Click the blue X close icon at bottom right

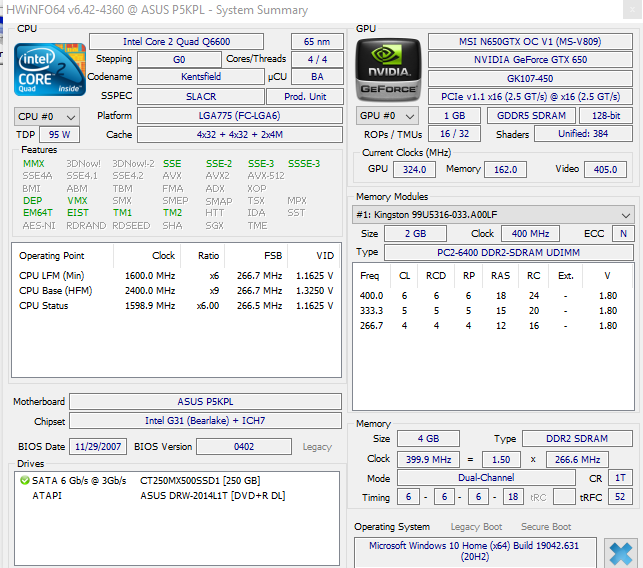620,554
